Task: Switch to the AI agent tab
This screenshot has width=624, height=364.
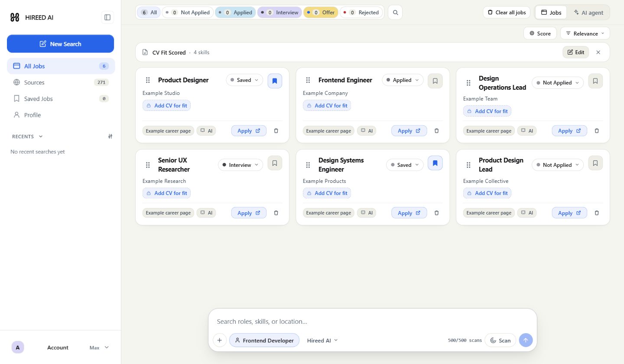Action: (588, 13)
